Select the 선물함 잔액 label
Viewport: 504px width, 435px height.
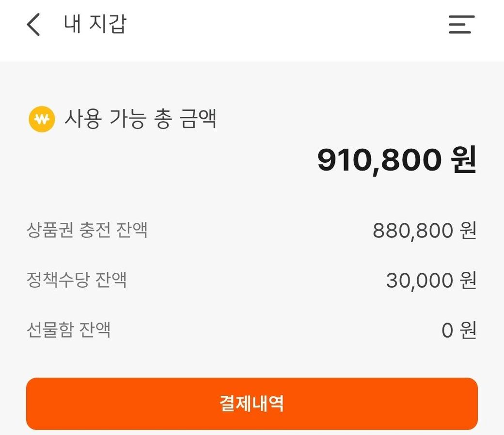(x=68, y=330)
